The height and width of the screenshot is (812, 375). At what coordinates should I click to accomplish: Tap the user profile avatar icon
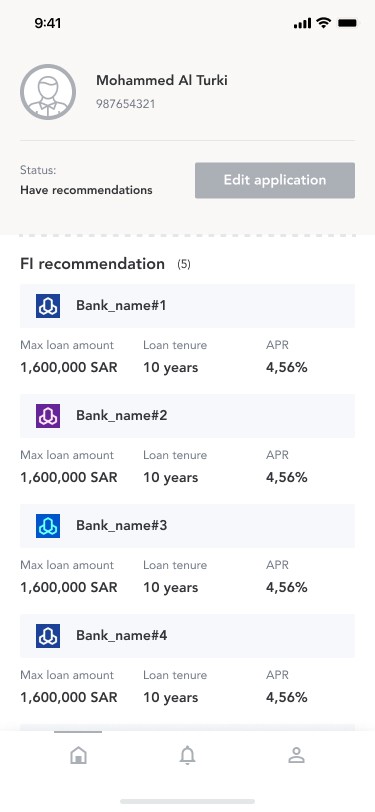point(48,92)
